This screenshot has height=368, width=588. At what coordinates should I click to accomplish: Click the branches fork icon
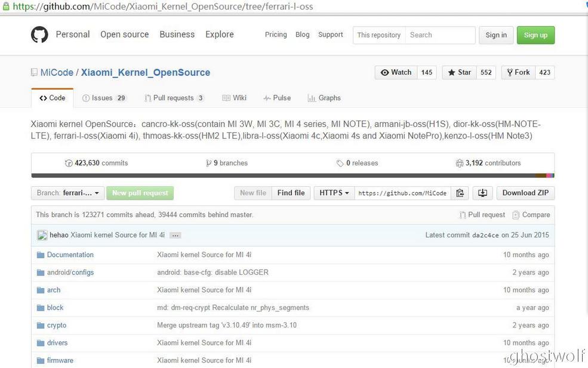pos(208,163)
